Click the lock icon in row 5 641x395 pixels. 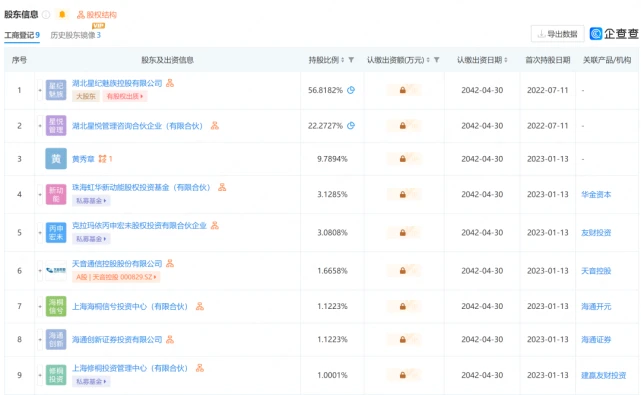point(403,232)
